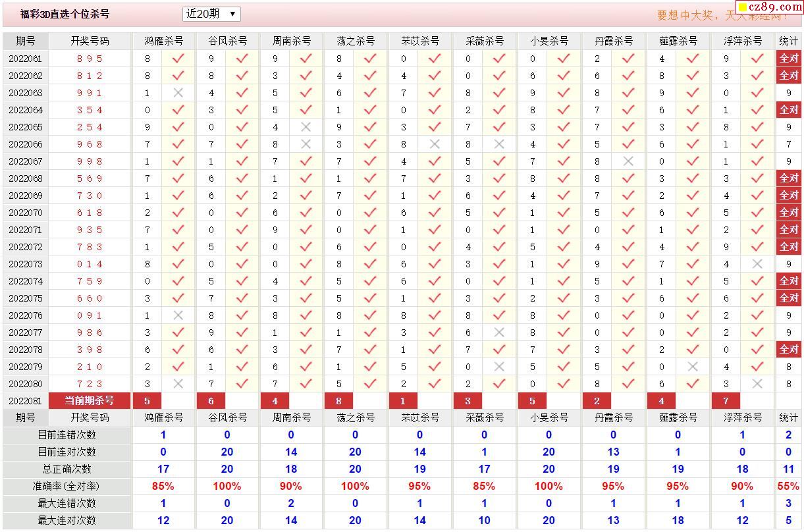Click the 小旻杀号 top column header
Viewport: 804px width, 532px height.
click(x=549, y=41)
